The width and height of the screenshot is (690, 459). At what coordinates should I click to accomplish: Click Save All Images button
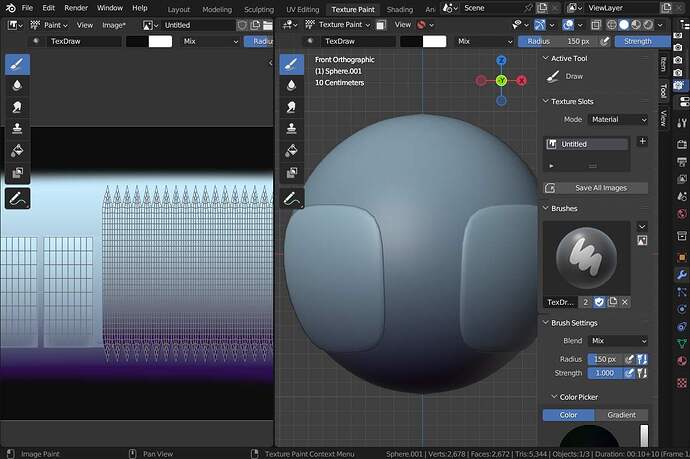596,188
